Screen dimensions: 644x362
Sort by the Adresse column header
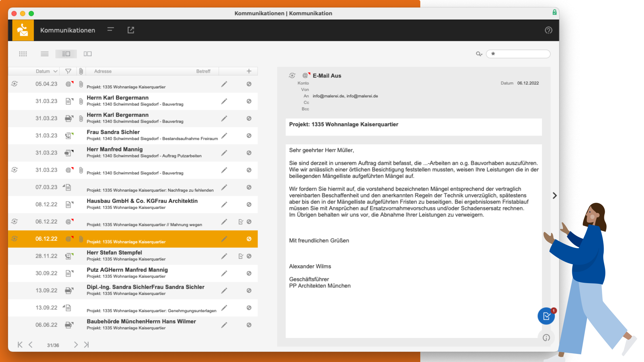(x=103, y=71)
